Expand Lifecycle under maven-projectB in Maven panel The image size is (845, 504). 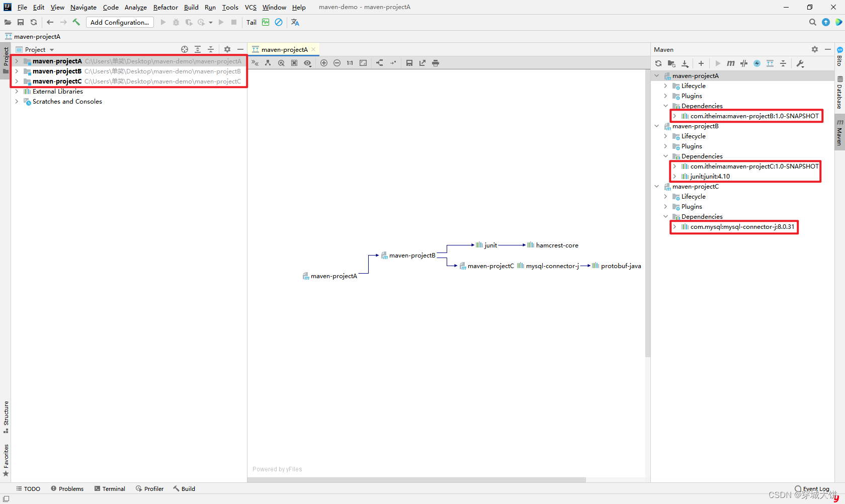point(665,136)
